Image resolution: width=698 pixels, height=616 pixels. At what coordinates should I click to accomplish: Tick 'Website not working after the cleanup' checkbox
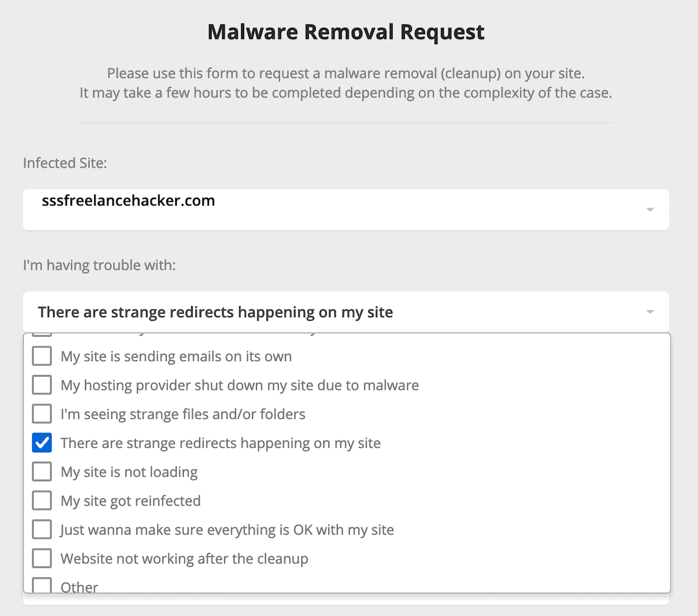[x=42, y=558]
